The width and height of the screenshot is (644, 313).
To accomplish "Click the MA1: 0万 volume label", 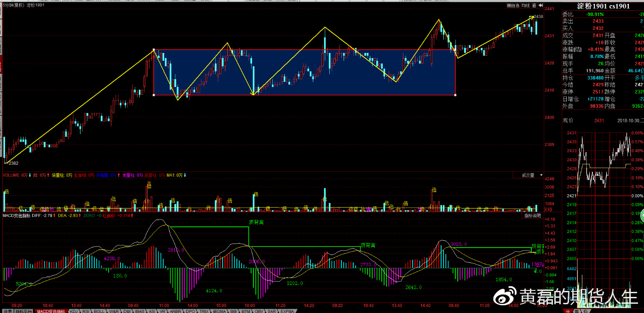I will point(174,175).
